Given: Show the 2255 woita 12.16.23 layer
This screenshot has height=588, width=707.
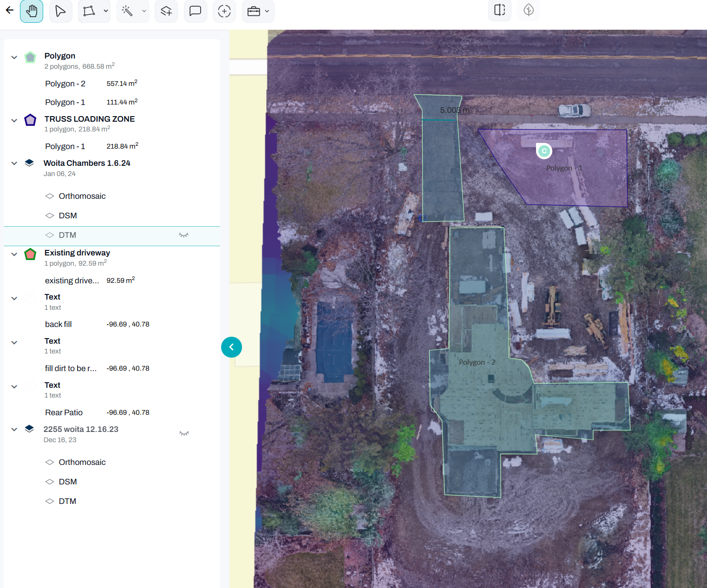Looking at the screenshot, I should click(184, 433).
